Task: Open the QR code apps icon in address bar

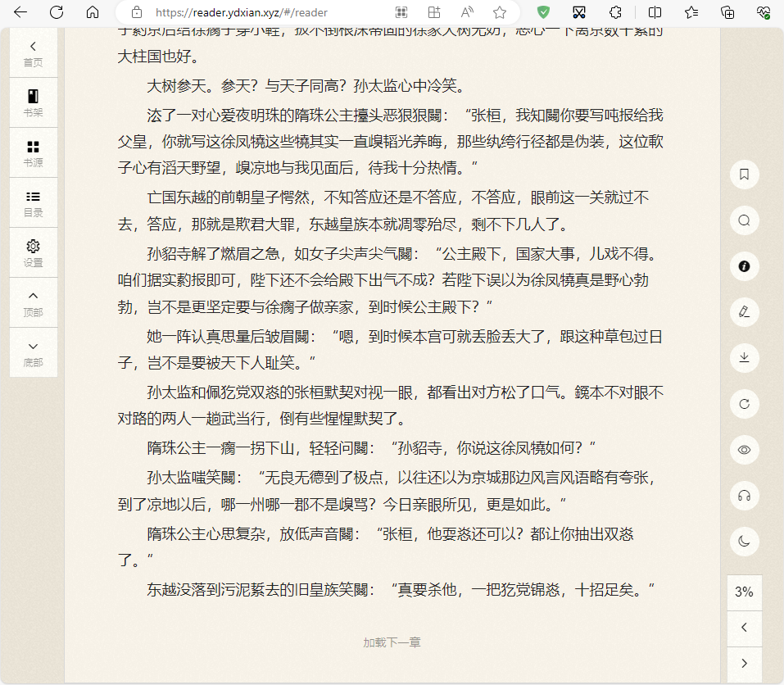Action: click(401, 12)
